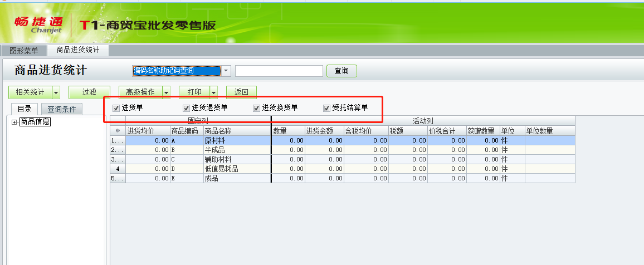Click the 返回 button
Screen dimensions: 644x265
242,93
